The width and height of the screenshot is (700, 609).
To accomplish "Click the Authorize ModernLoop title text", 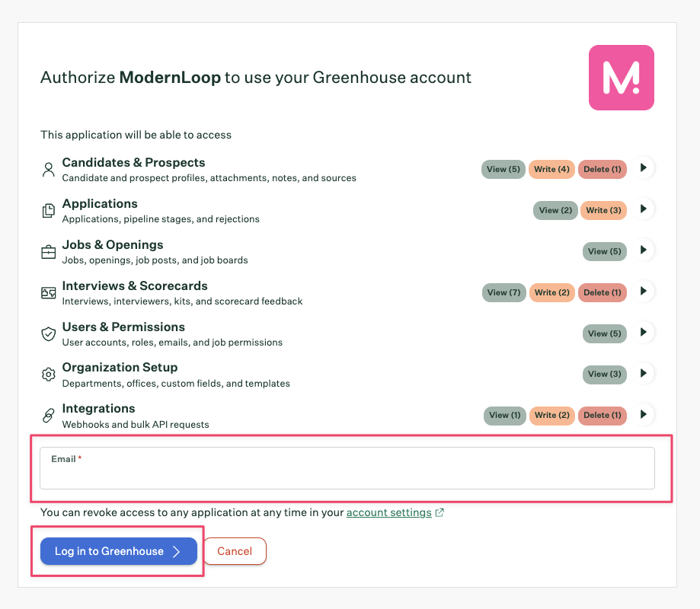I will point(256,78).
